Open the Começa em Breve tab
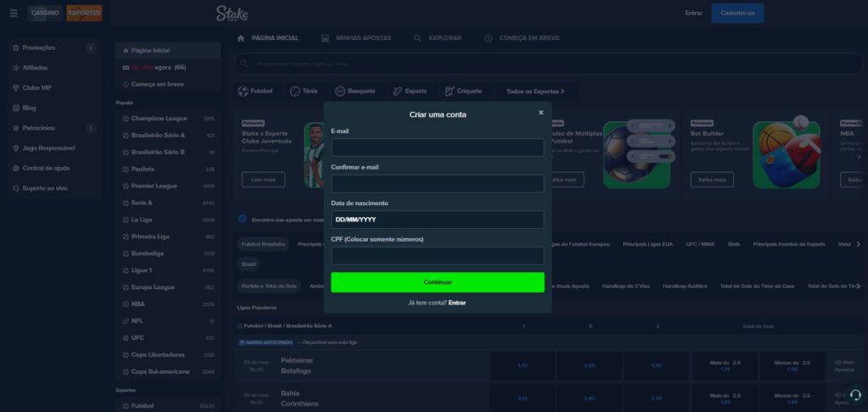Viewport: 868px width, 412px height. click(521, 38)
